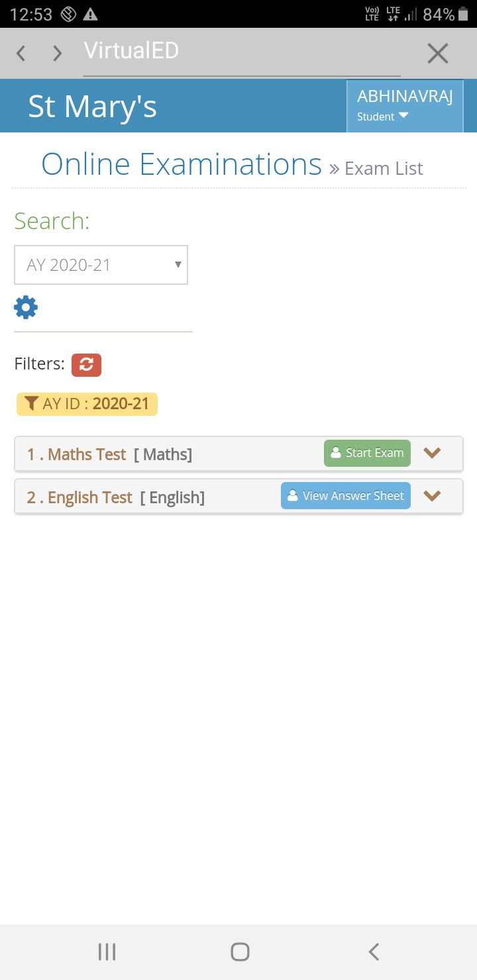The width and height of the screenshot is (477, 980).
Task: Tap the Android recent apps icon
Action: (107, 952)
